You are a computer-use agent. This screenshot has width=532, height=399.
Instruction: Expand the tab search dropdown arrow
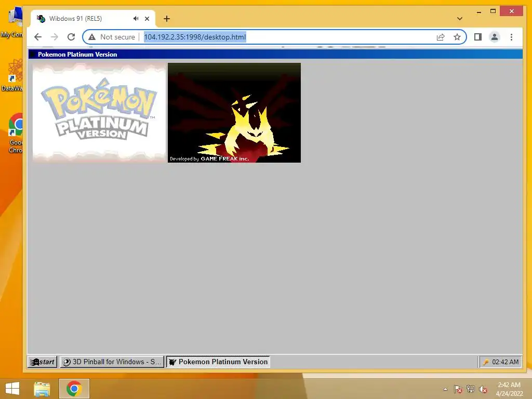(x=459, y=19)
